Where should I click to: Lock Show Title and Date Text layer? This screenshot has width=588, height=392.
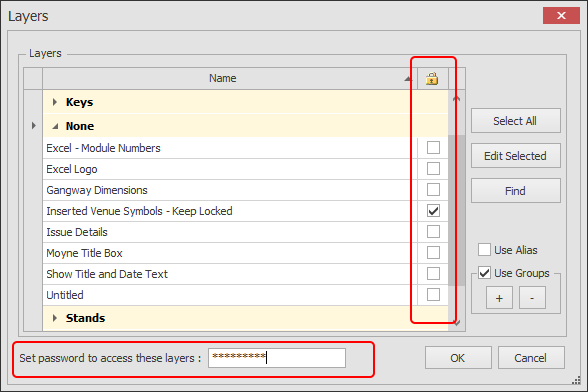coord(433,274)
